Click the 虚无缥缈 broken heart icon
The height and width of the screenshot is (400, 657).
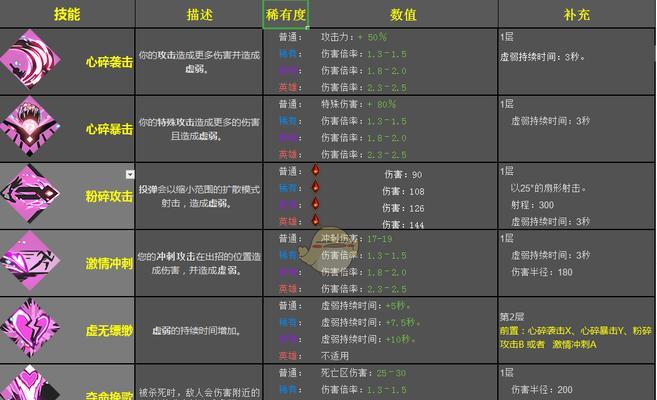(31, 328)
